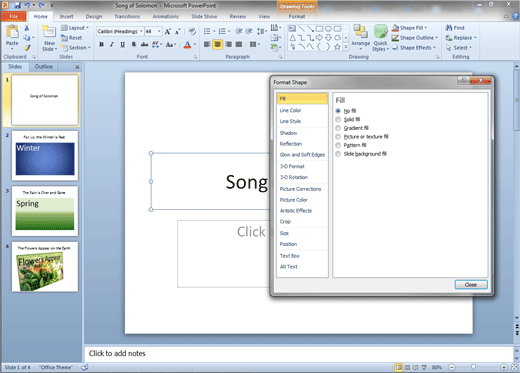Click the Zoom In plus button

(504, 367)
